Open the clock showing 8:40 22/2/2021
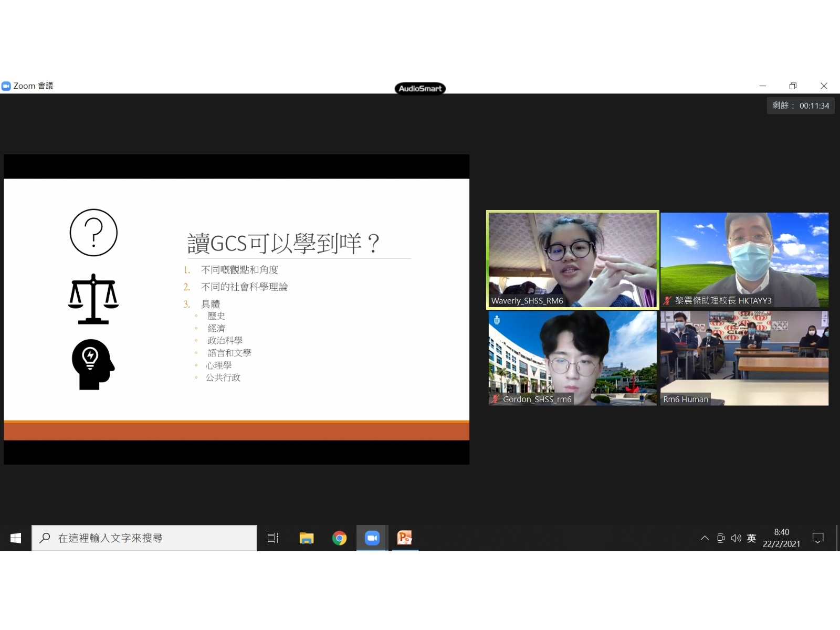The height and width of the screenshot is (630, 840). coord(781,538)
